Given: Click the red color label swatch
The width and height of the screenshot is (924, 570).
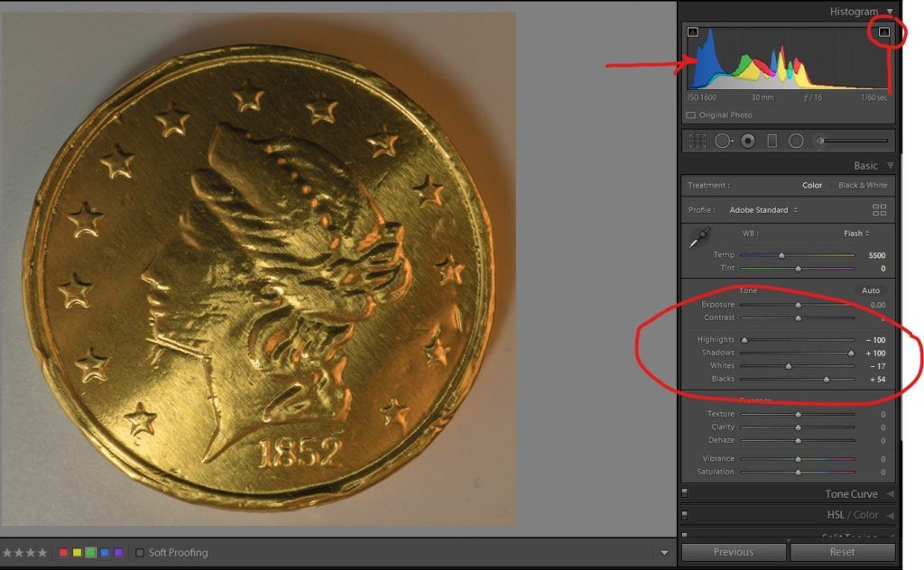Looking at the screenshot, I should (63, 553).
